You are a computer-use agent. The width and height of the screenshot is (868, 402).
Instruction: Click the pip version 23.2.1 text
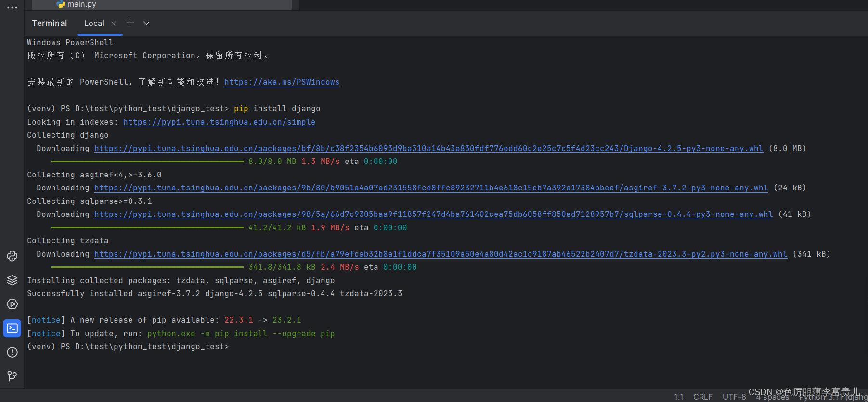click(x=286, y=320)
